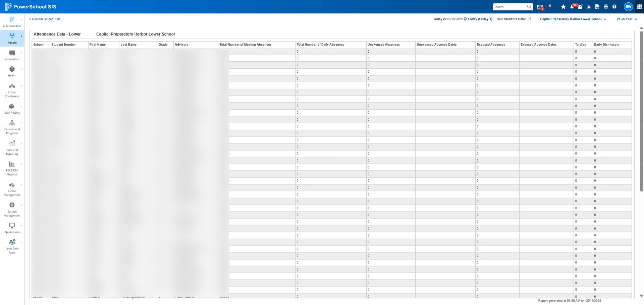Screen dimensions: 644x305
Task: Click the Friday (Friday 1) link
Action: coord(480,19)
